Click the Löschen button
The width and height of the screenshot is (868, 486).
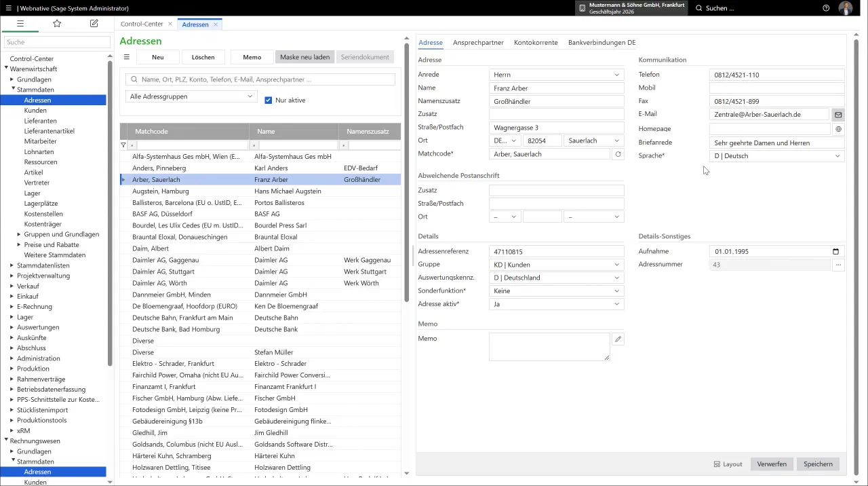pyautogui.click(x=203, y=57)
